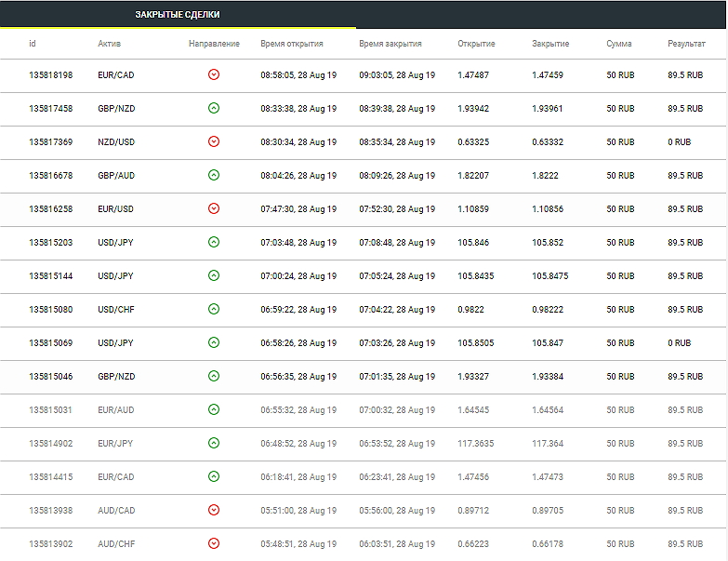Click the green direction icon for EUR/JPY trade
The image size is (728, 561).
[214, 443]
